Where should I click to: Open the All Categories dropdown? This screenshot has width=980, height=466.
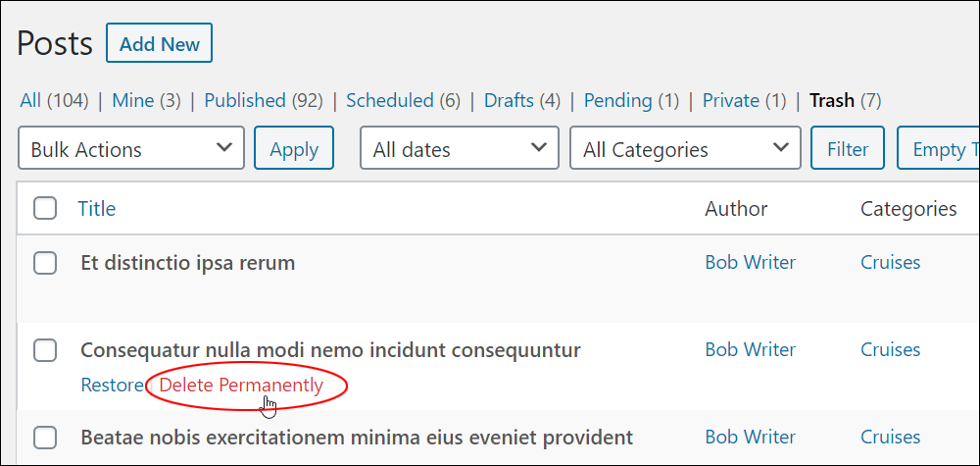[685, 147]
